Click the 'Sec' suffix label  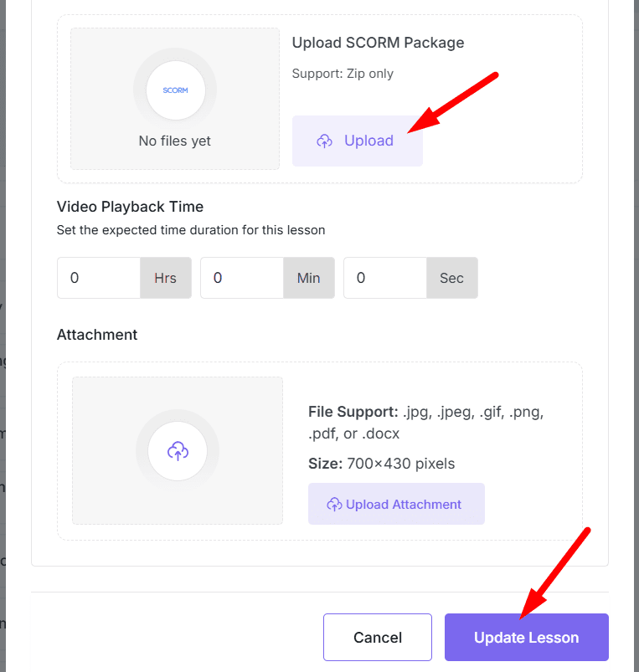[x=451, y=277]
